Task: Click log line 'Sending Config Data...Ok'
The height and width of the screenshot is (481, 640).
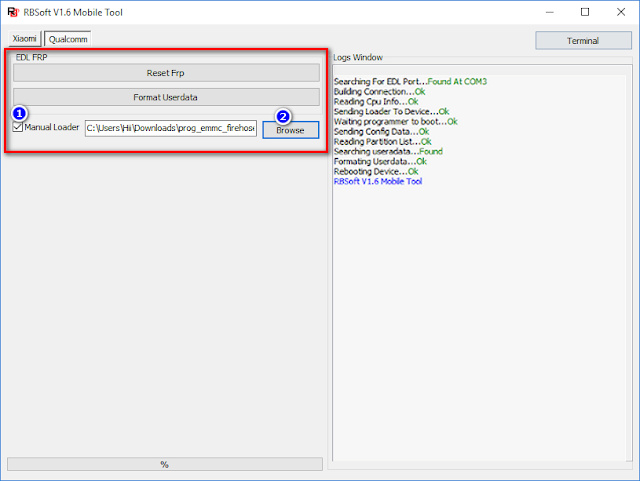Action: [x=381, y=131]
